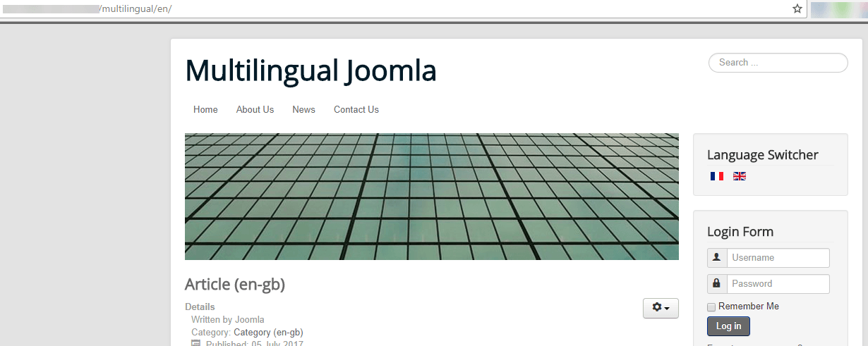Screen dimensions: 868x346
Task: Click the lock icon beside Password field
Action: tap(717, 283)
